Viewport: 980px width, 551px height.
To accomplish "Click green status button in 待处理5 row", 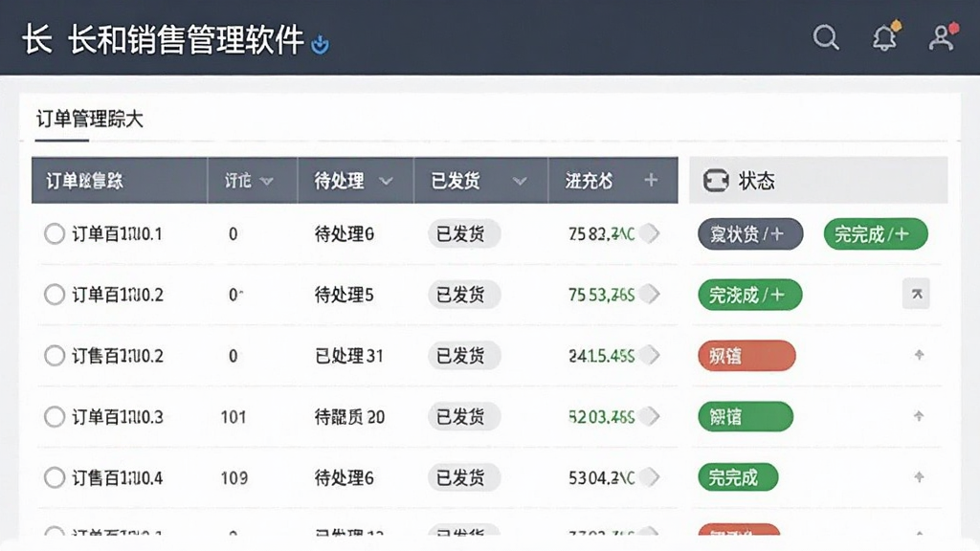I will tap(750, 295).
